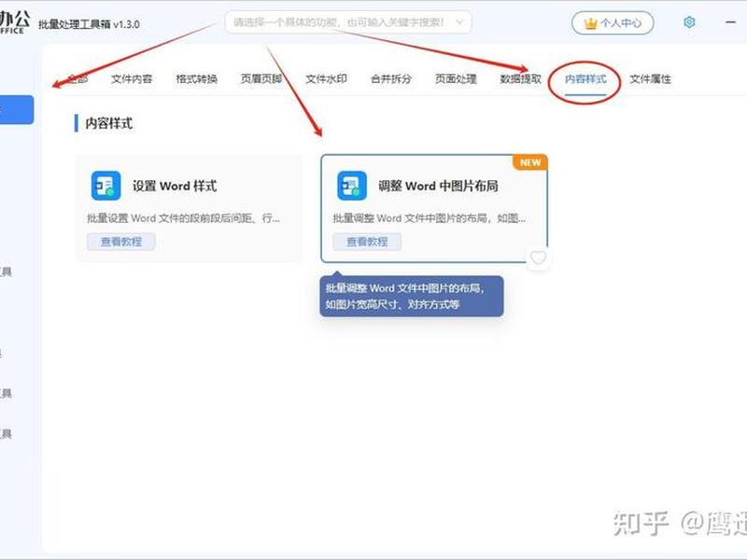Screen dimensions: 747x560
Task: Expand the function search dropdown arrow
Action: tap(459, 21)
